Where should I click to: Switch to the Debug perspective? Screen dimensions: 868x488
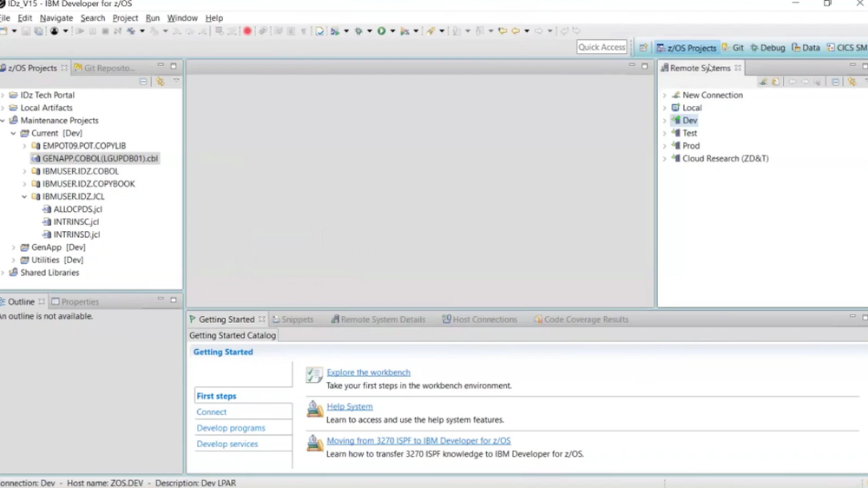767,48
